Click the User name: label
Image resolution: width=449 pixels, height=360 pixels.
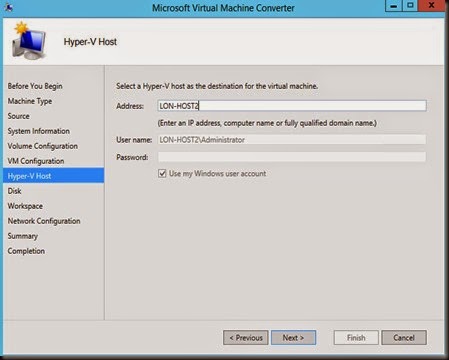click(134, 140)
